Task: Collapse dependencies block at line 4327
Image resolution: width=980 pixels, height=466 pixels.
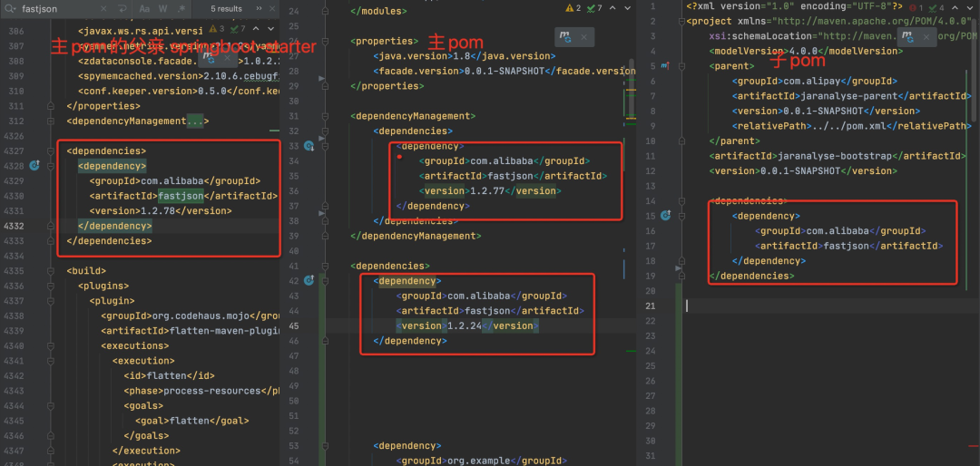Action: (x=53, y=151)
